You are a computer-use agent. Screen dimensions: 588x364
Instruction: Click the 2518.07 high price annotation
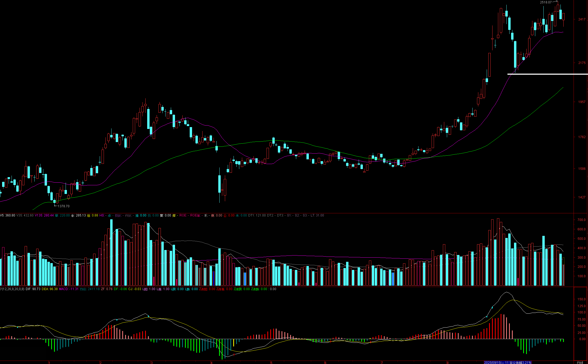[x=545, y=2]
